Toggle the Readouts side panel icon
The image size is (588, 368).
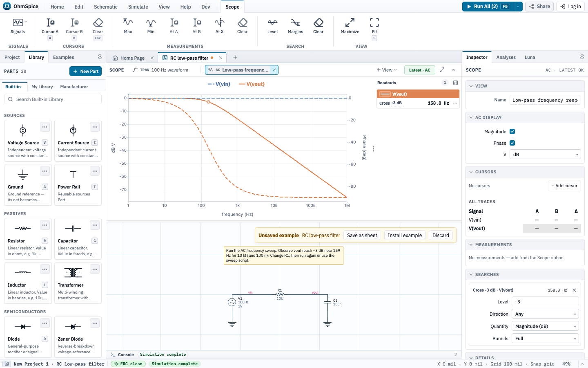coord(456,83)
